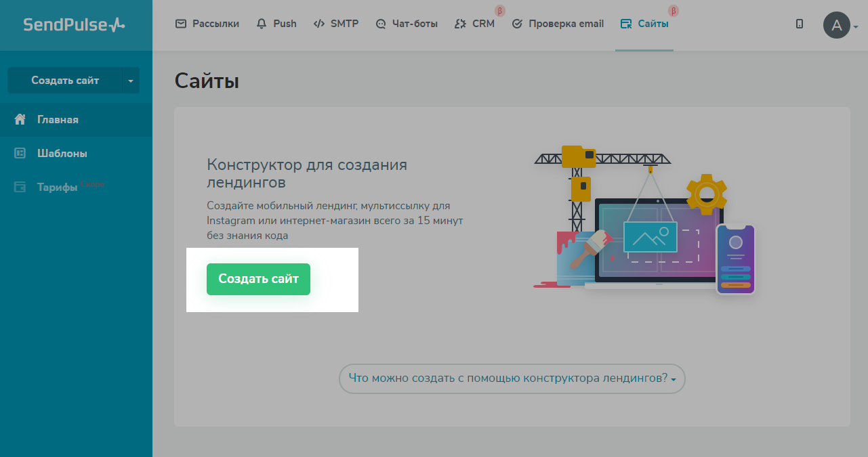Open dropdown arrow next to sidebar Создать сайт
The height and width of the screenshot is (457, 868).
point(131,81)
